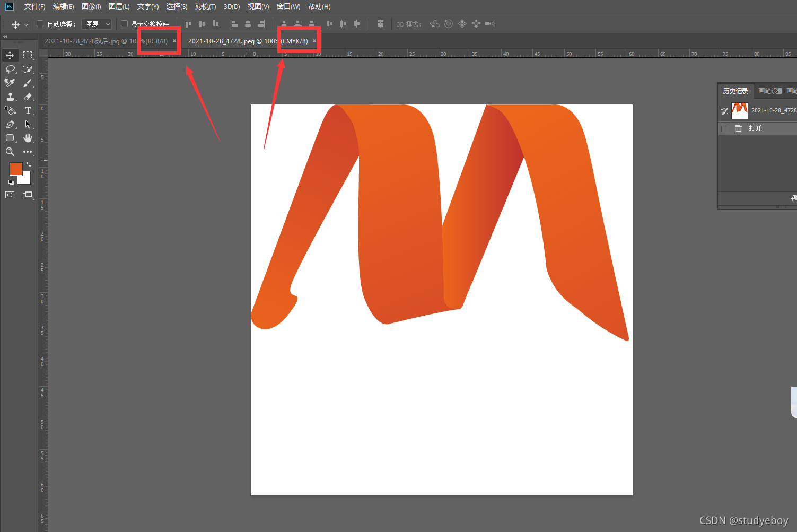The height and width of the screenshot is (532, 797).
Task: Open the 图像(I) menu
Action: coord(91,6)
